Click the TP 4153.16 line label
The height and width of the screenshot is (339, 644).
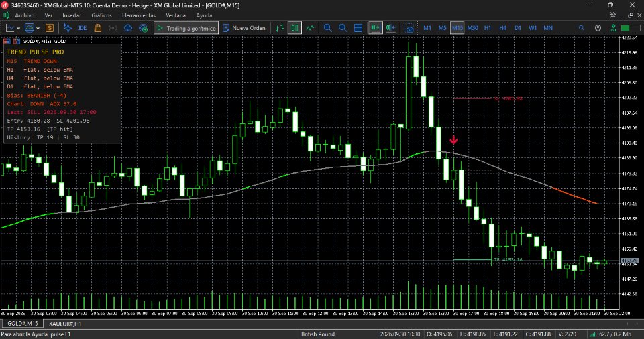pyautogui.click(x=508, y=260)
